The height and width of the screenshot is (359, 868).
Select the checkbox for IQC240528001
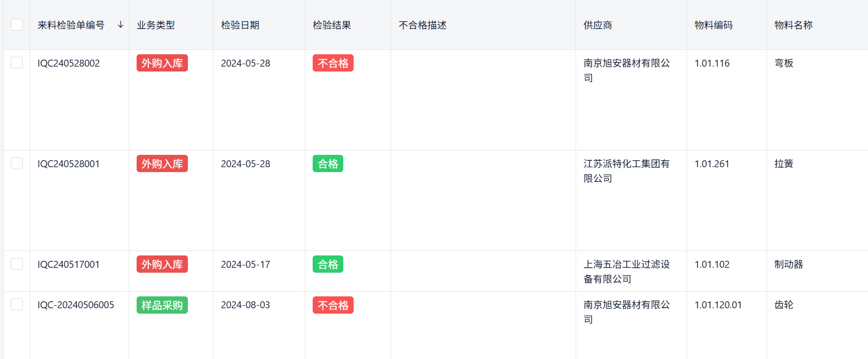pyautogui.click(x=17, y=163)
